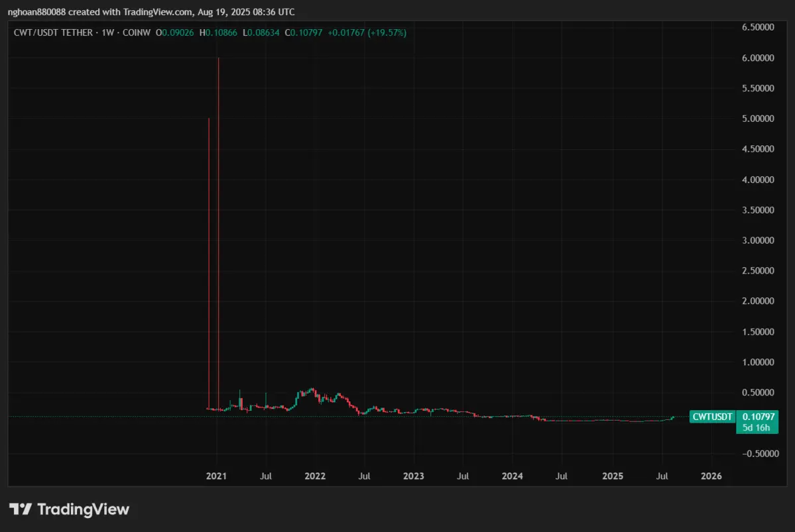Click the 5d 16h countdown label
The width and height of the screenshot is (795, 532).
pyautogui.click(x=757, y=428)
